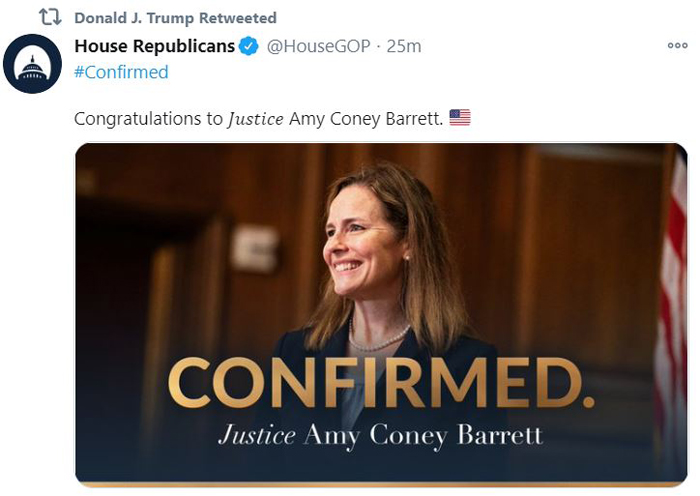Click the @HouseGOP handle
The height and width of the screenshot is (496, 700).
(x=318, y=46)
